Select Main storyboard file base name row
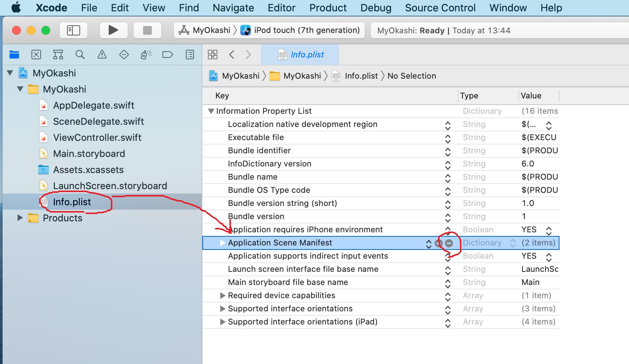This screenshot has height=364, width=629. coord(381,282)
